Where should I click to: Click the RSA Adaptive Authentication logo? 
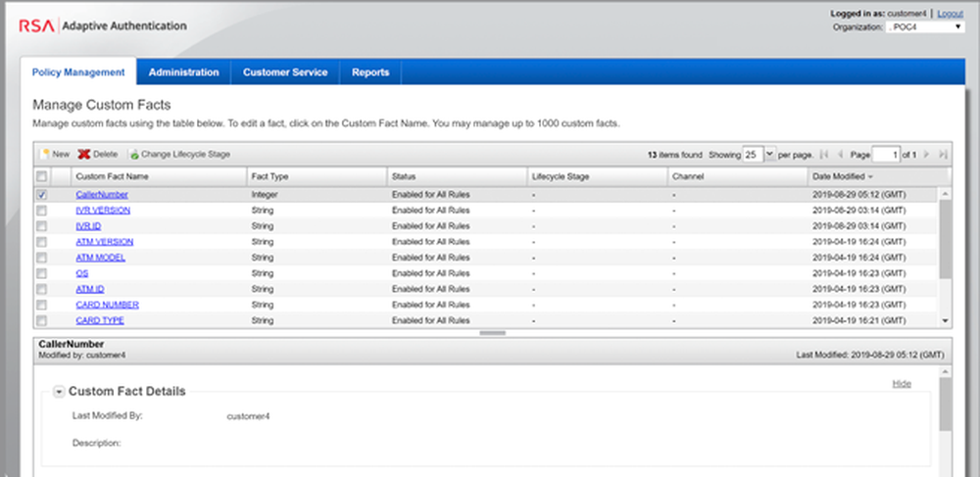[103, 26]
